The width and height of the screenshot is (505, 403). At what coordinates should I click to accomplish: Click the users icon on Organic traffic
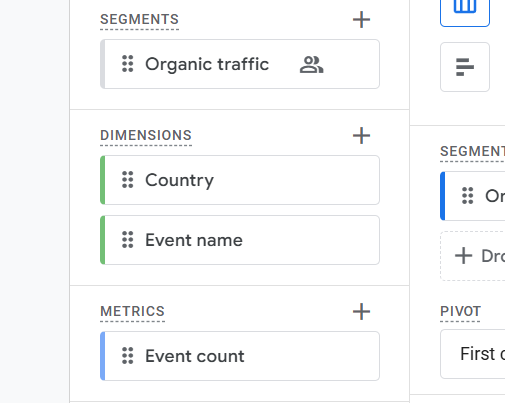point(311,64)
